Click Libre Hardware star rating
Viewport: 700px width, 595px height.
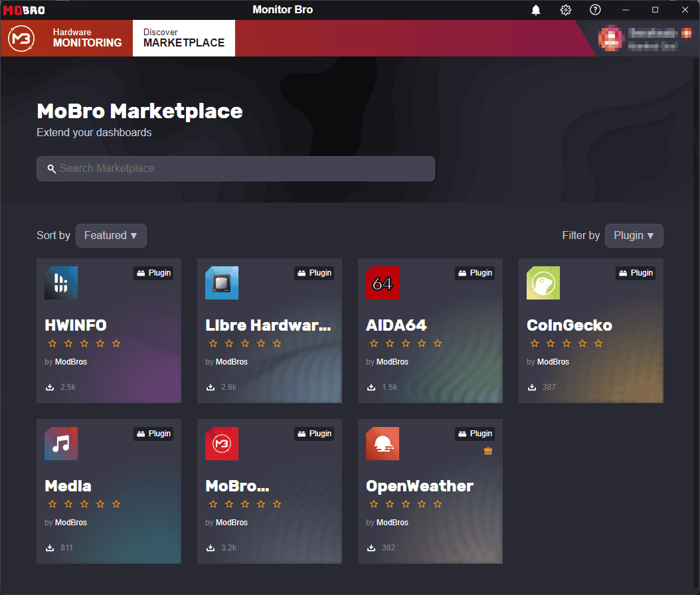pyautogui.click(x=245, y=344)
